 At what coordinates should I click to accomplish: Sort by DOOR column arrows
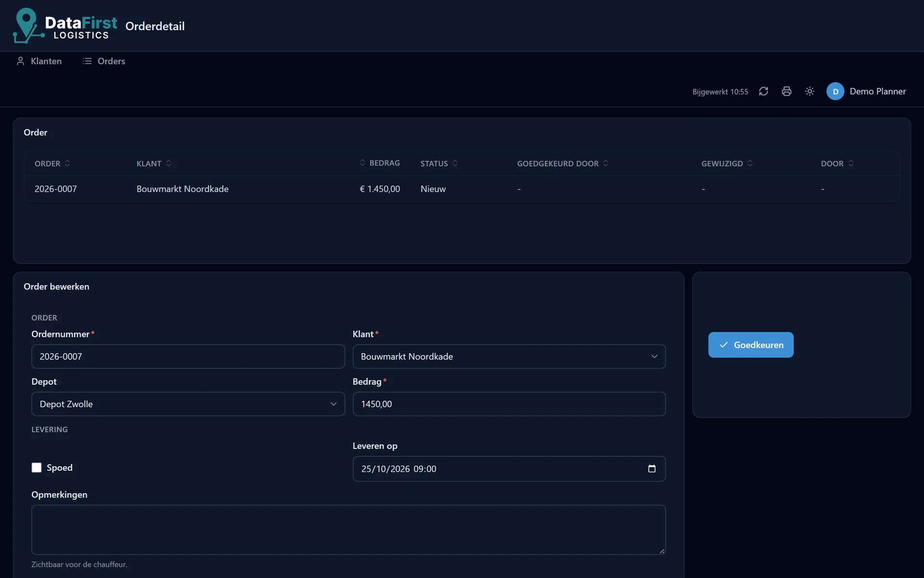850,163
